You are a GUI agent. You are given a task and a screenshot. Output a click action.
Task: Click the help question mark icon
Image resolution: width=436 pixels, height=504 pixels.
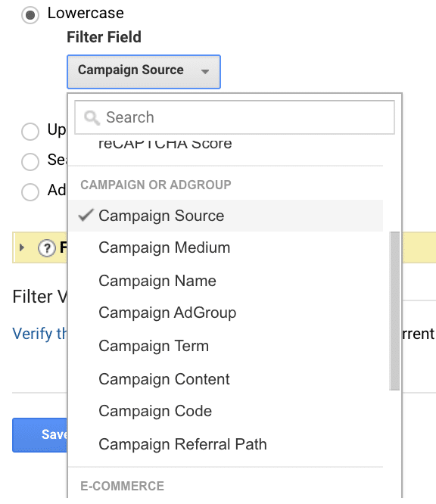point(47,248)
